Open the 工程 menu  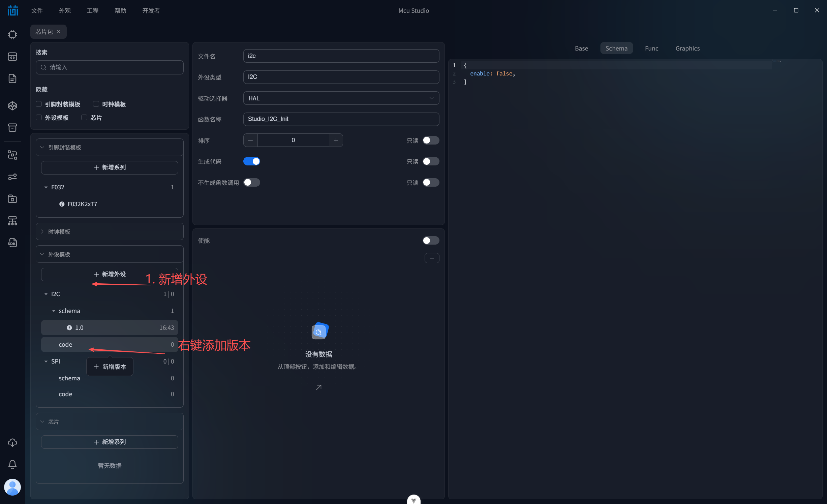coord(92,10)
